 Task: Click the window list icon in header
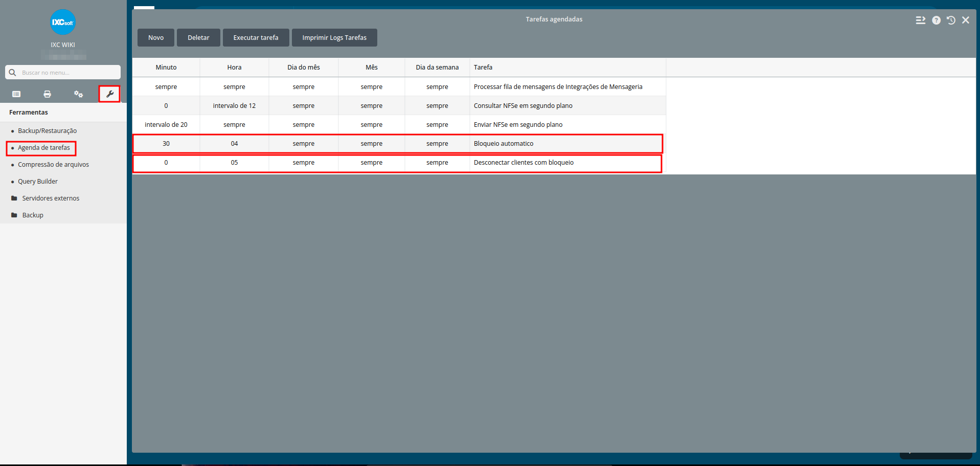pos(921,20)
